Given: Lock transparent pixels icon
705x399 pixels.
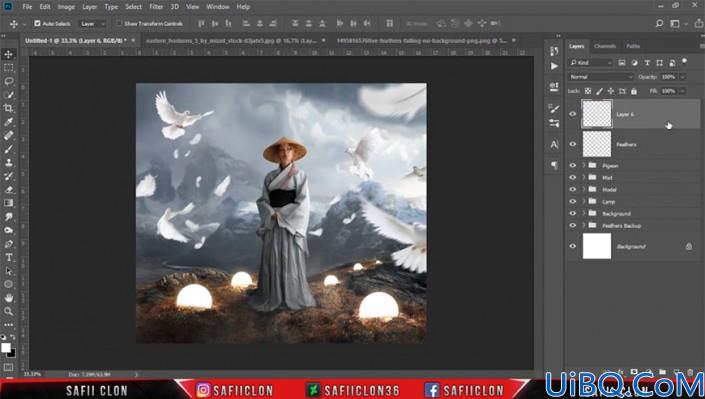Looking at the screenshot, I should pyautogui.click(x=588, y=91).
